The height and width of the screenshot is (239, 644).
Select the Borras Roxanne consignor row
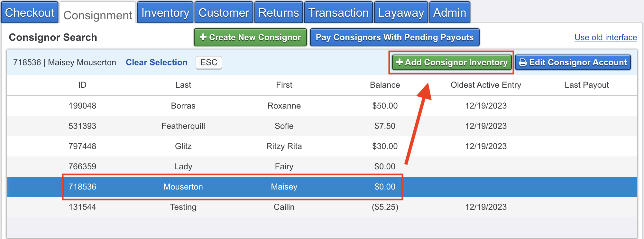284,106
